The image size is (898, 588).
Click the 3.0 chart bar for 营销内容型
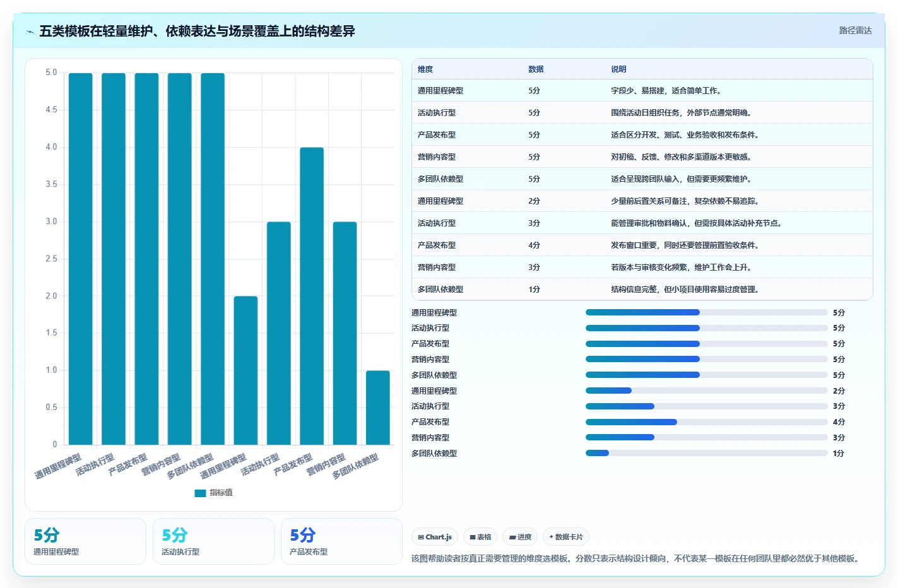[345, 333]
